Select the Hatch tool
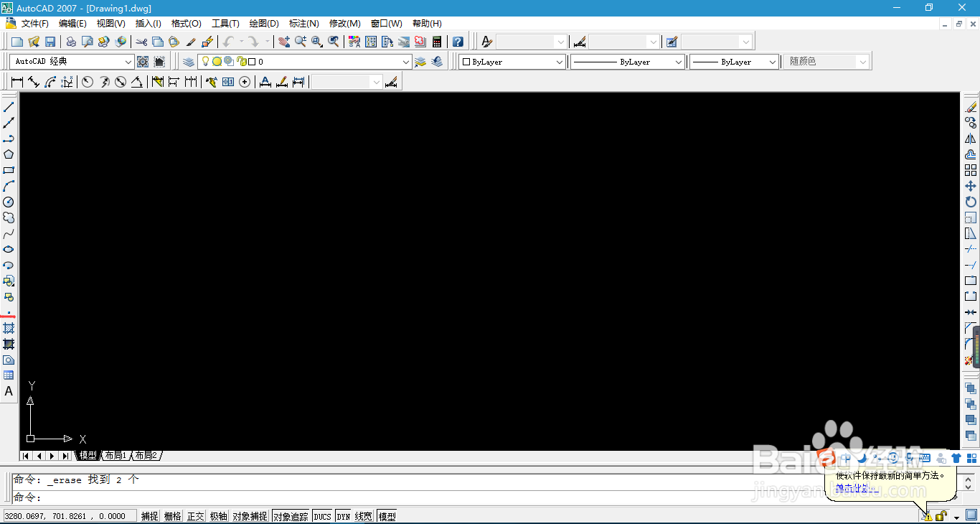This screenshot has width=980, height=524. (9, 328)
